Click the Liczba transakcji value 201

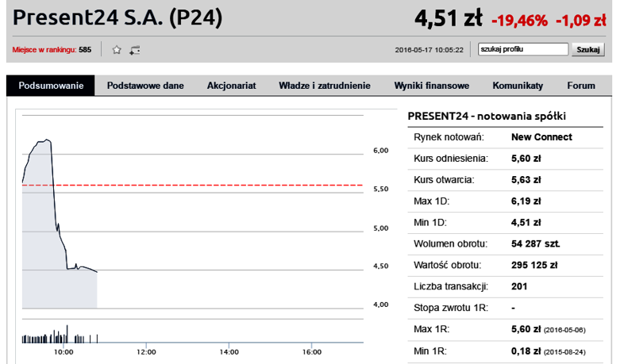pyautogui.click(x=519, y=286)
